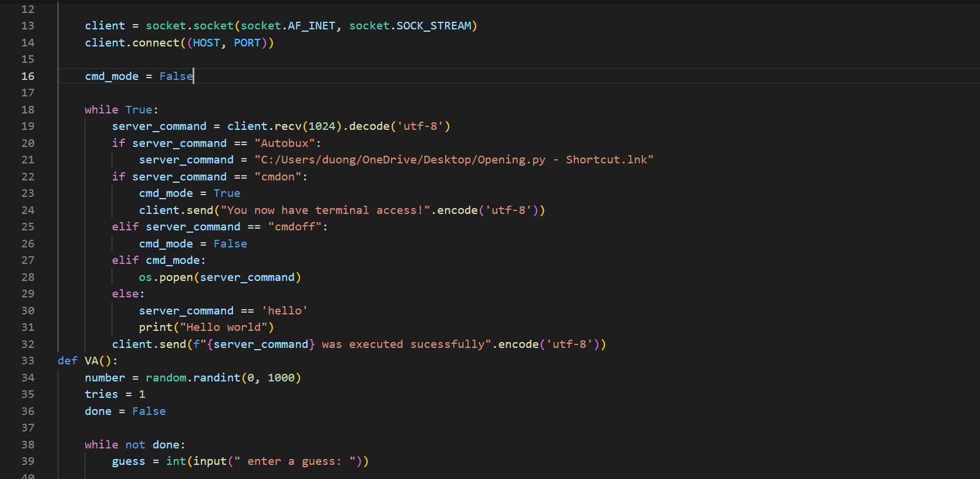Viewport: 980px width, 479px height.
Task: Click the 'hello' string literal
Action: pyautogui.click(x=285, y=311)
